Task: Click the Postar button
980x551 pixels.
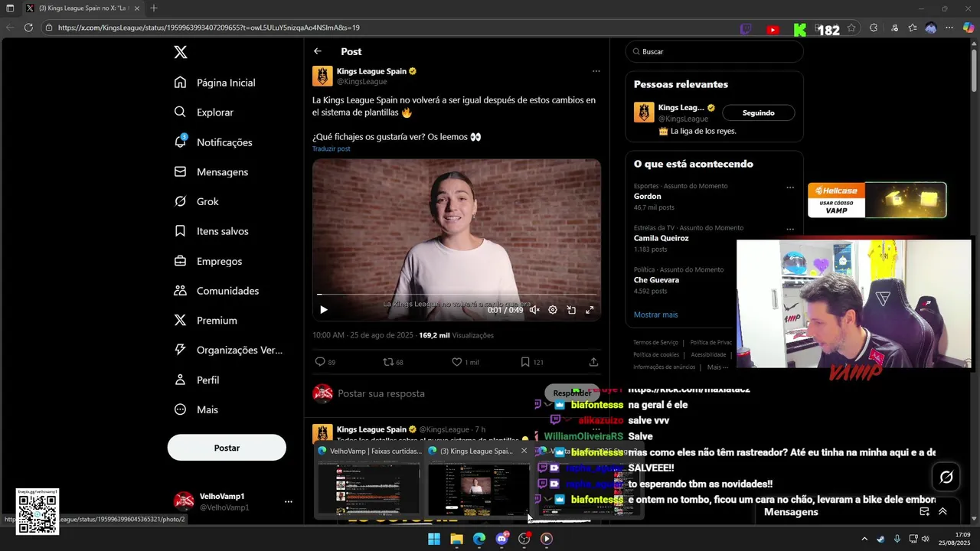Action: coord(227,448)
